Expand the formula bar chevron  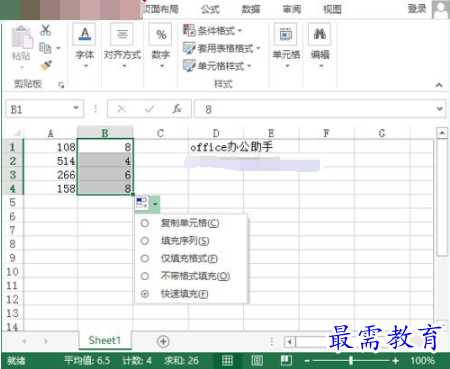point(440,109)
